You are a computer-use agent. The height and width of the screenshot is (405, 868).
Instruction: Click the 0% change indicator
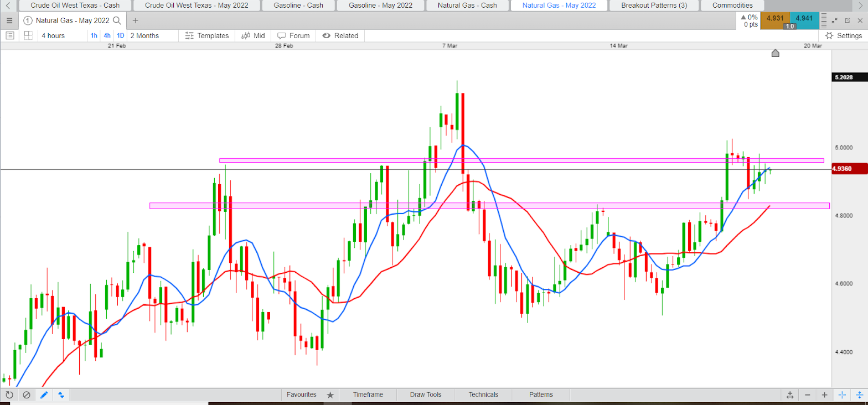[750, 17]
